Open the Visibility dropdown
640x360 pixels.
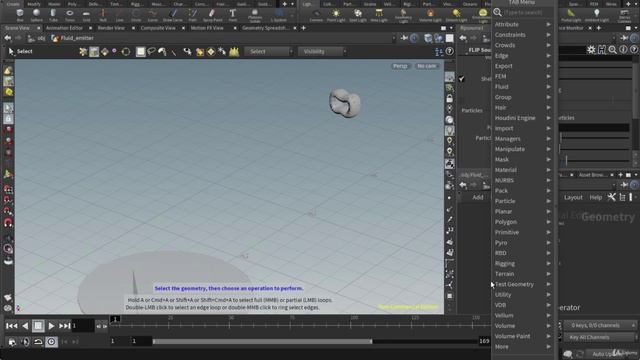322,51
